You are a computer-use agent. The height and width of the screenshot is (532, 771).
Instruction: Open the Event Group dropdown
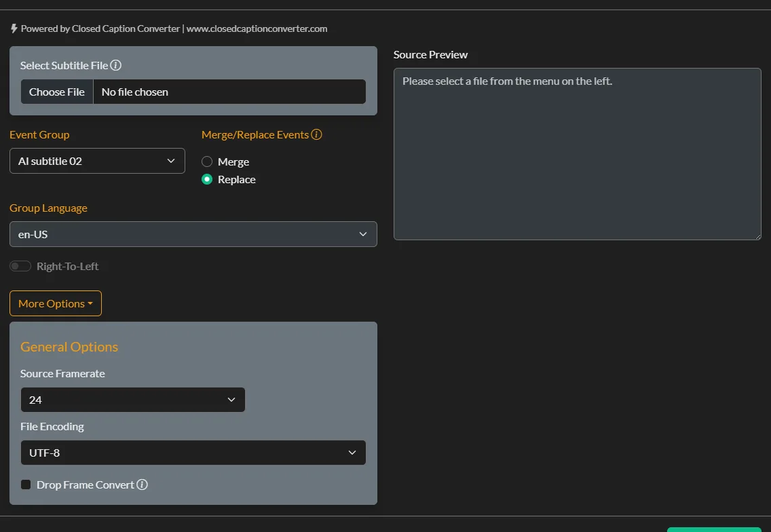[x=97, y=161]
